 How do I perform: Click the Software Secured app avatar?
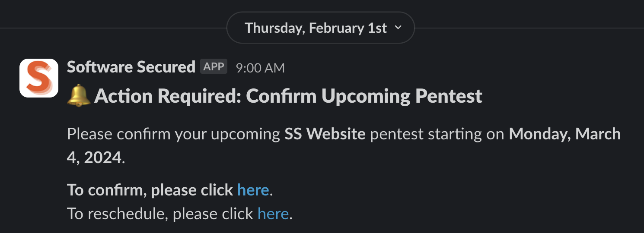39,78
